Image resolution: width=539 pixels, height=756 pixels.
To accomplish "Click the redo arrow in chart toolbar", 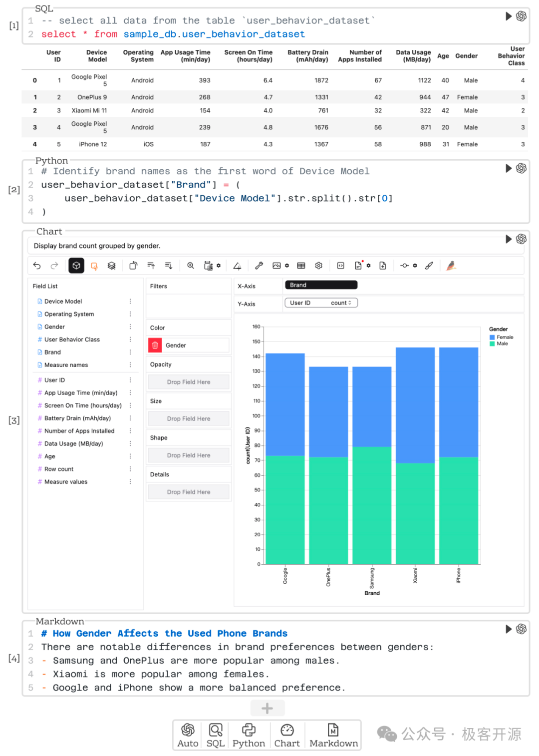I will (54, 266).
